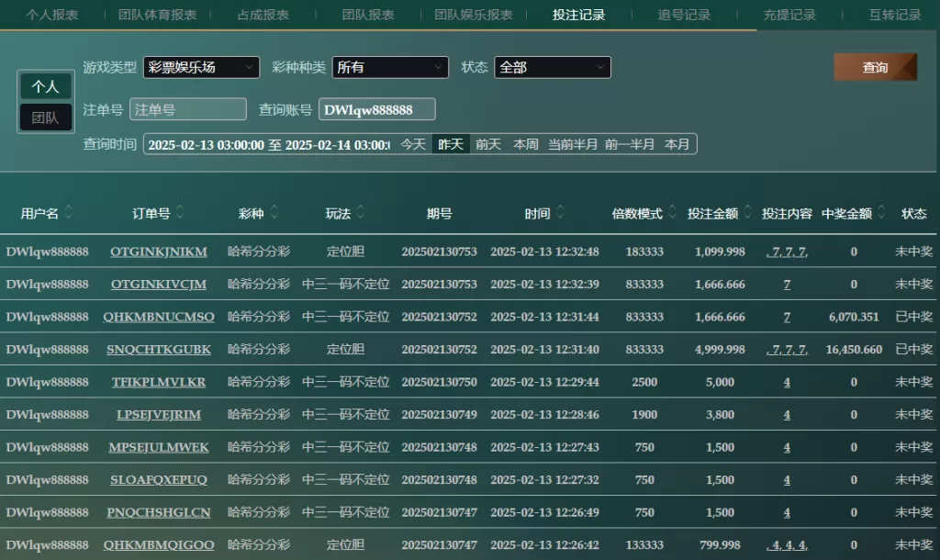The width and height of the screenshot is (940, 560).
Task: Open order MPSEJULMWEK link
Action: point(159,447)
